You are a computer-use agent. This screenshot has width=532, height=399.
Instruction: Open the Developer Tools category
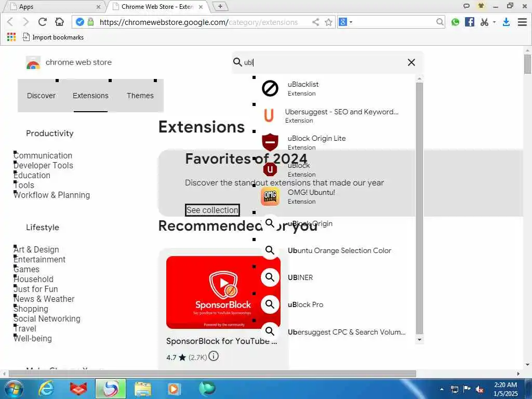44,165
